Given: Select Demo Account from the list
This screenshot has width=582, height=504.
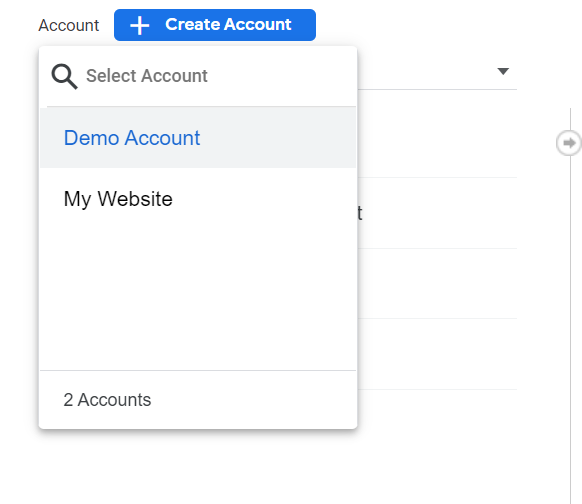Looking at the screenshot, I should 132,138.
